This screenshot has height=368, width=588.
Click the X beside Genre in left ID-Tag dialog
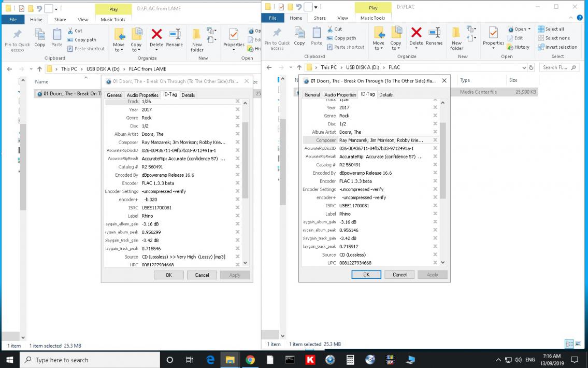(x=238, y=118)
